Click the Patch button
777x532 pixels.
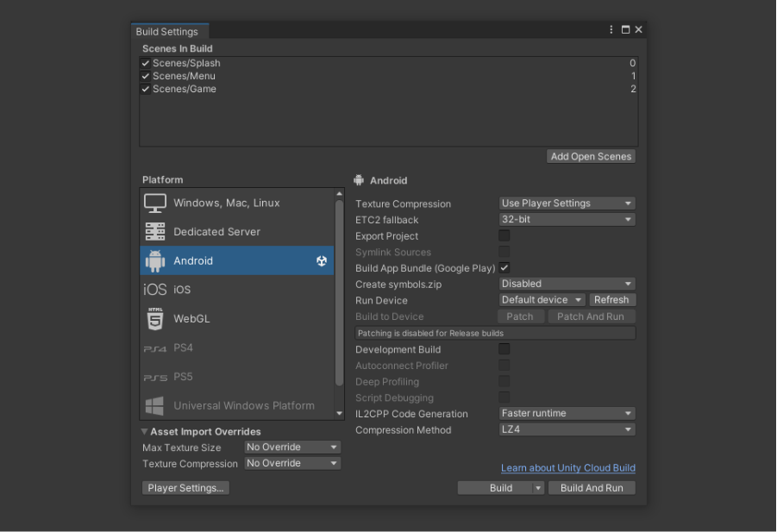[520, 316]
